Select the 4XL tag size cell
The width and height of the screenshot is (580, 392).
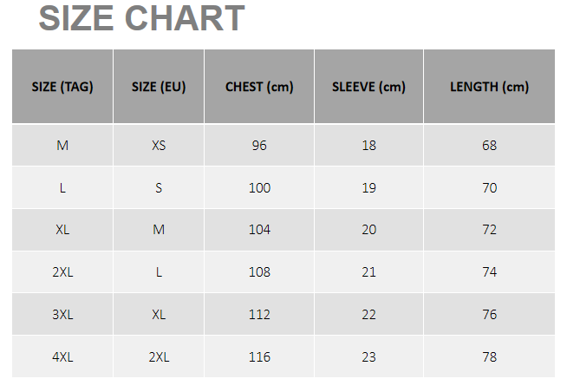[62, 357]
